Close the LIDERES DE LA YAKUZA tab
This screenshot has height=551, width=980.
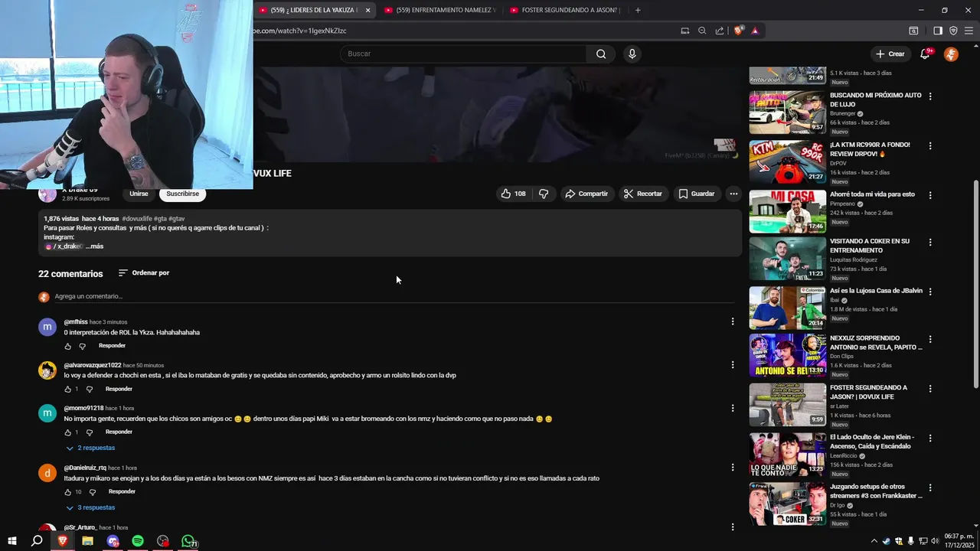pyautogui.click(x=367, y=10)
